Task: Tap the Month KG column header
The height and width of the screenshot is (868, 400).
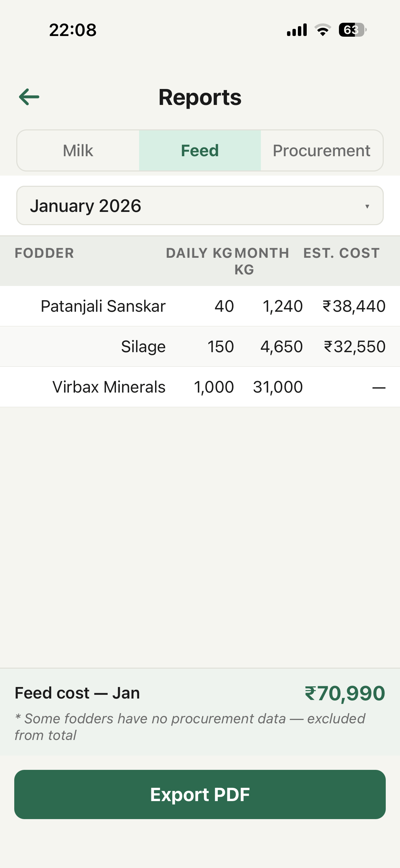Action: [x=262, y=261]
